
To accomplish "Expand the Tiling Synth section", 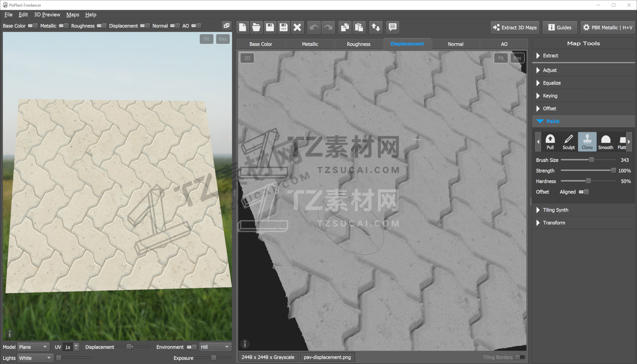I will (584, 210).
